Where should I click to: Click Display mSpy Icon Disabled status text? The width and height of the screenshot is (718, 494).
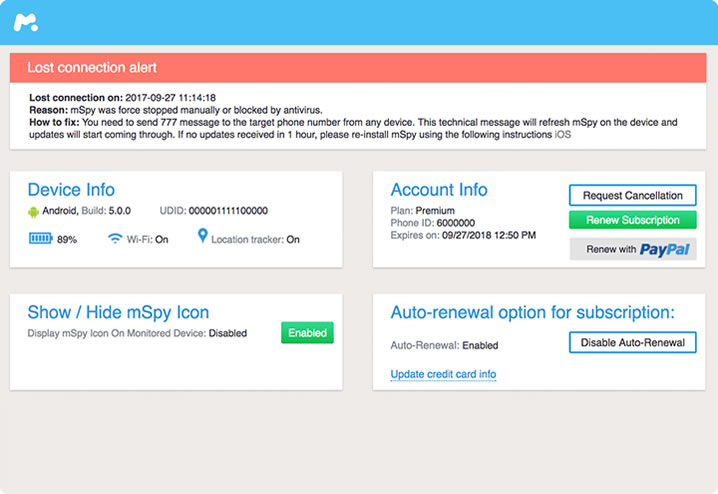tap(137, 333)
